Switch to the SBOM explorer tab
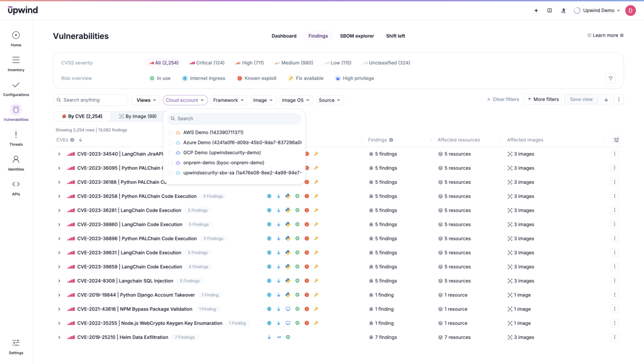 (357, 36)
